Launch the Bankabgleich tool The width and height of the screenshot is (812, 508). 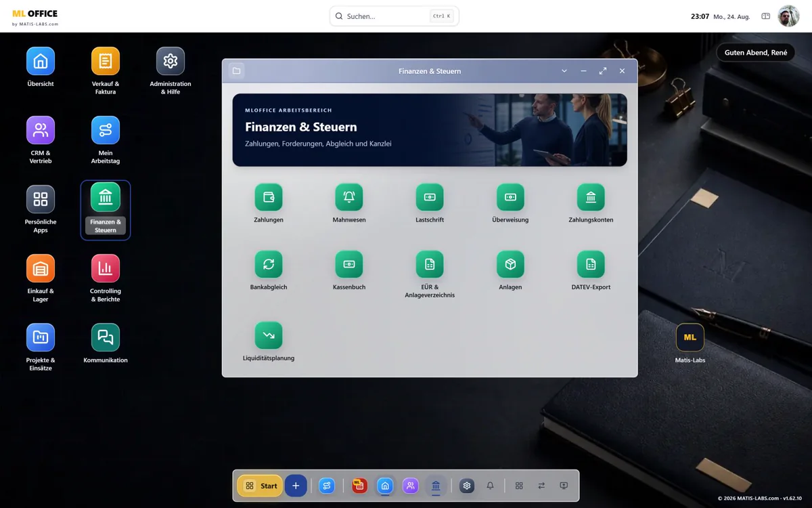coord(269,264)
